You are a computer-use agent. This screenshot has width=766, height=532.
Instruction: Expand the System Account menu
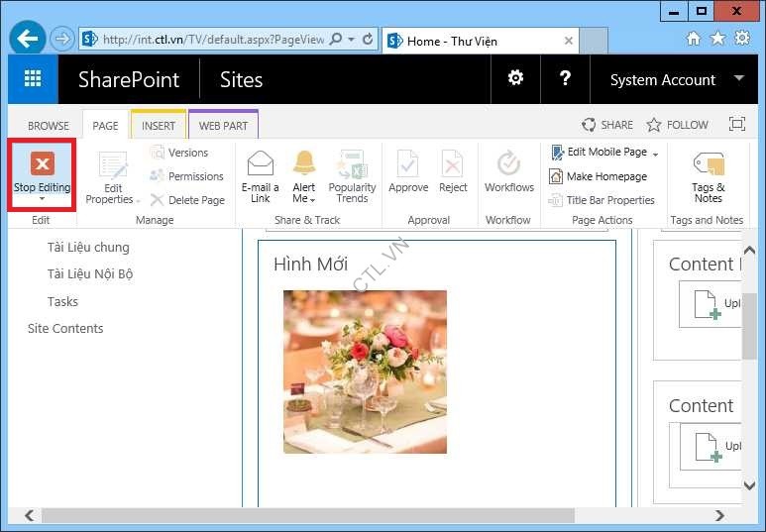739,79
